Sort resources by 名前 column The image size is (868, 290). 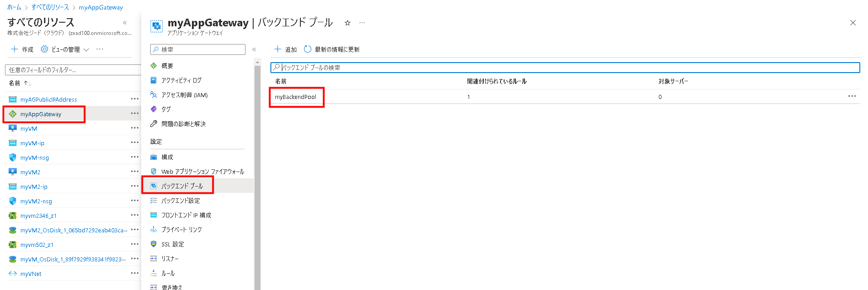(20, 83)
